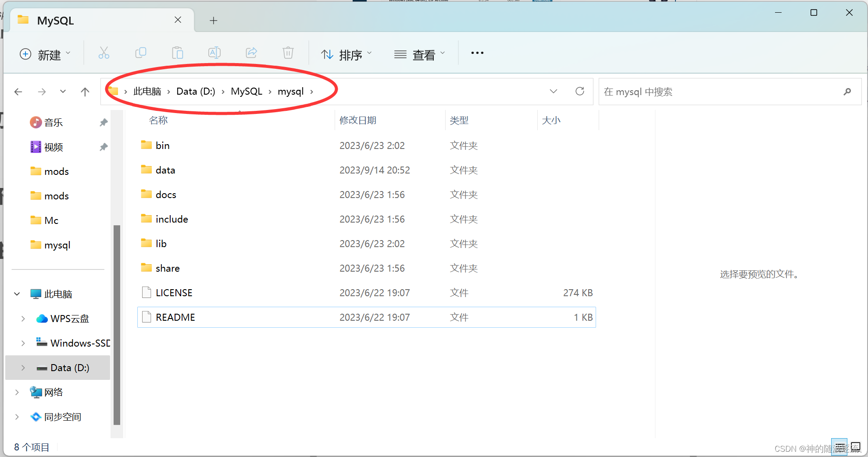This screenshot has height=457, width=868.
Task: Select the README file
Action: tap(367, 317)
